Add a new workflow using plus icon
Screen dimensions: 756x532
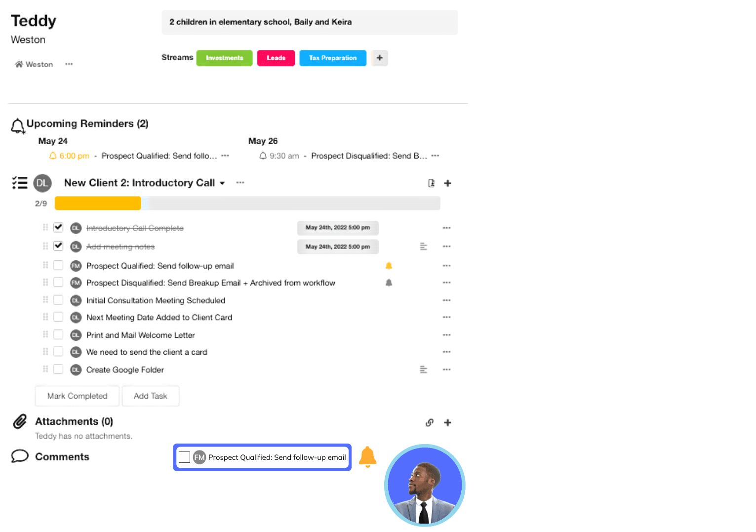click(x=447, y=183)
